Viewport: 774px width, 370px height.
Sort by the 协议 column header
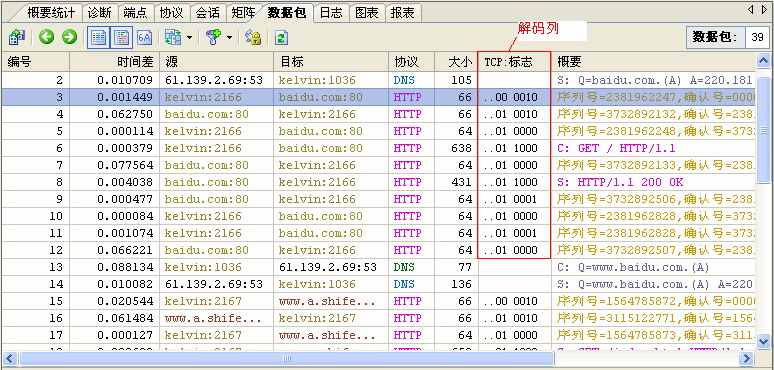point(412,62)
